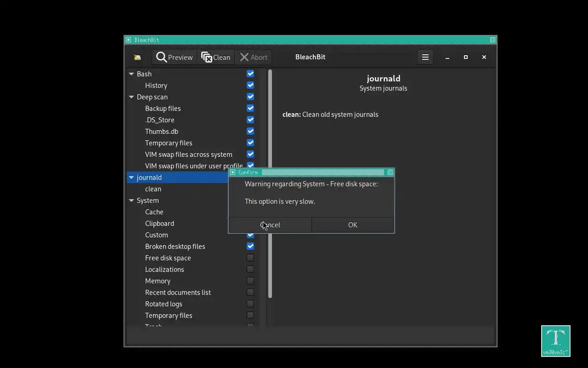Uncheck the Thumbs.db checkbox
This screenshot has height=368, width=588.
pyautogui.click(x=250, y=131)
